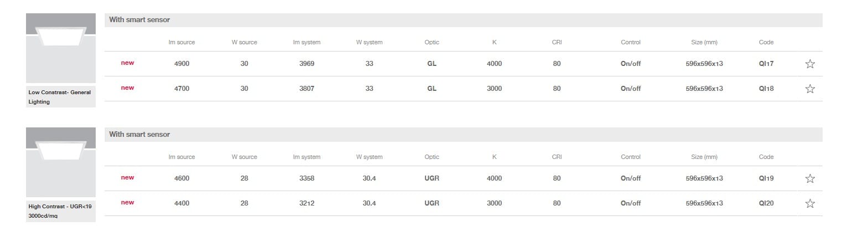Click the Code column header in second table
This screenshot has width=868, height=231.
[x=766, y=157]
